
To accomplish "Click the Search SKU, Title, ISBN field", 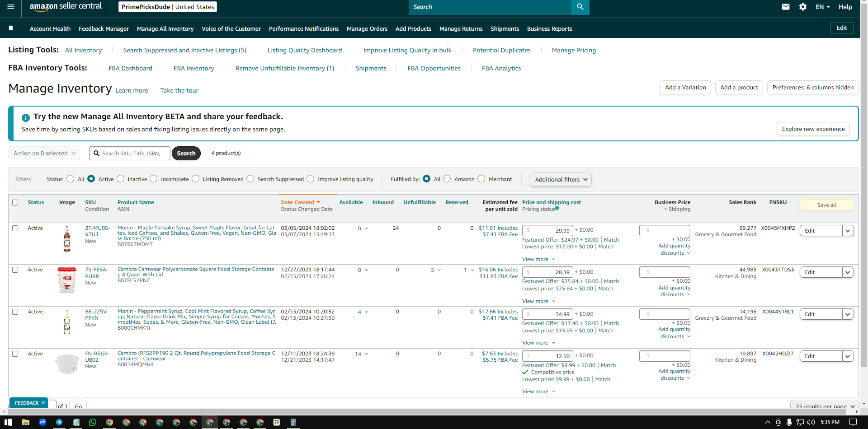I will pos(130,153).
